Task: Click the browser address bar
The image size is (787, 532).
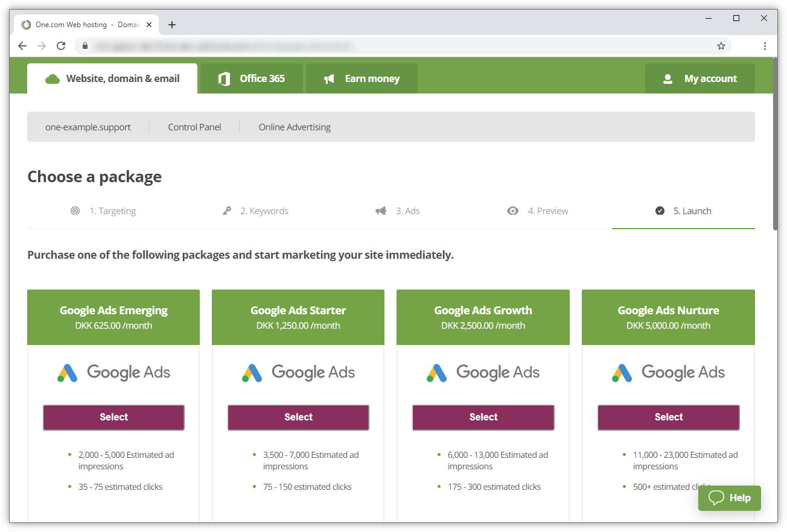Action: pyautogui.click(x=403, y=46)
